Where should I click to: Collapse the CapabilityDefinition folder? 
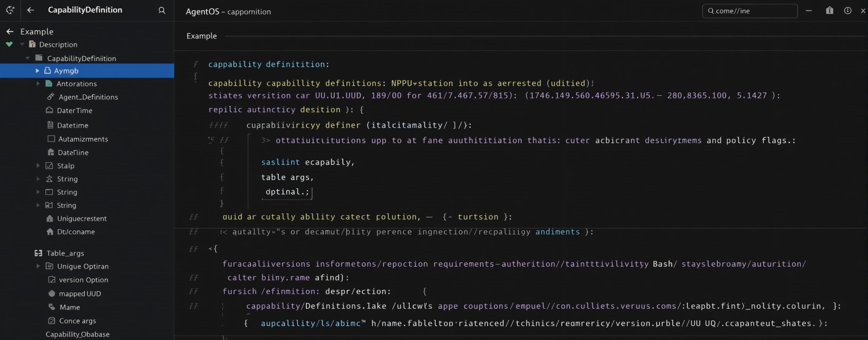pos(28,58)
